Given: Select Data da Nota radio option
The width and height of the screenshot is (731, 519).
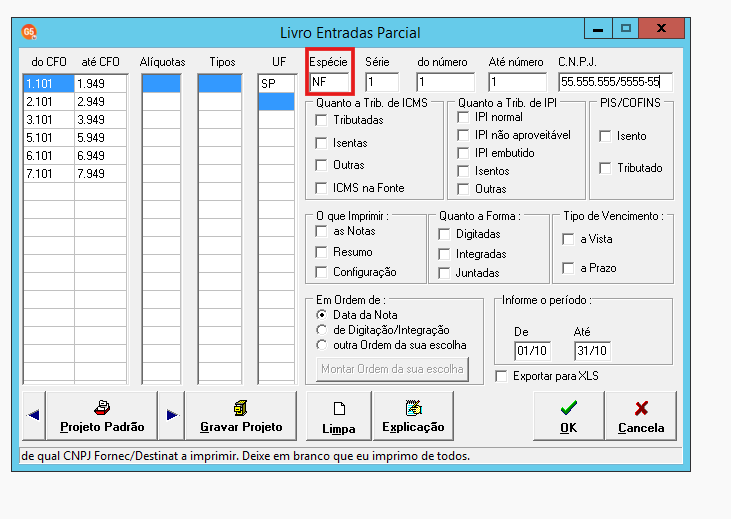Looking at the screenshot, I should click(321, 315).
